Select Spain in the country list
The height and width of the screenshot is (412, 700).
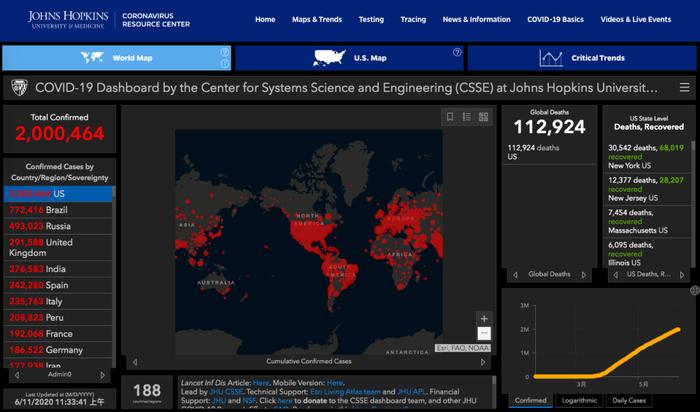[58, 285]
